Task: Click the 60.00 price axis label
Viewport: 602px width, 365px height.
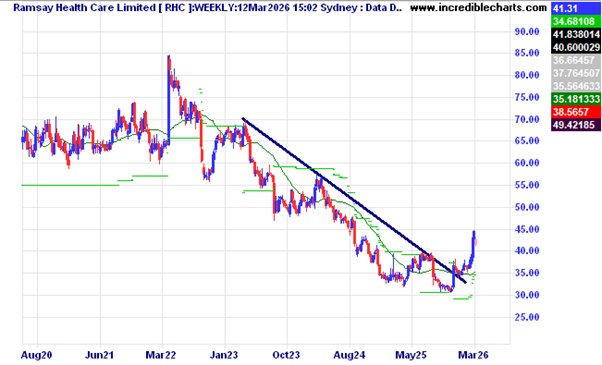Action: pyautogui.click(x=527, y=163)
